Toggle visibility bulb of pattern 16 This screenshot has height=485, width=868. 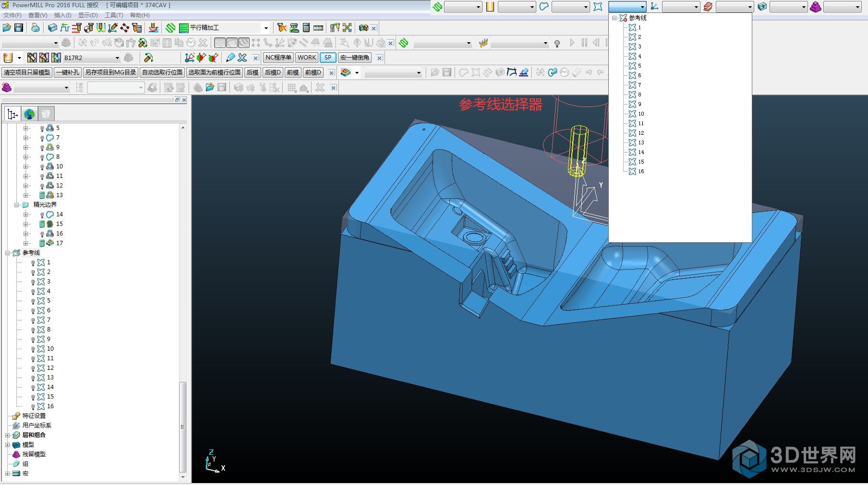33,407
